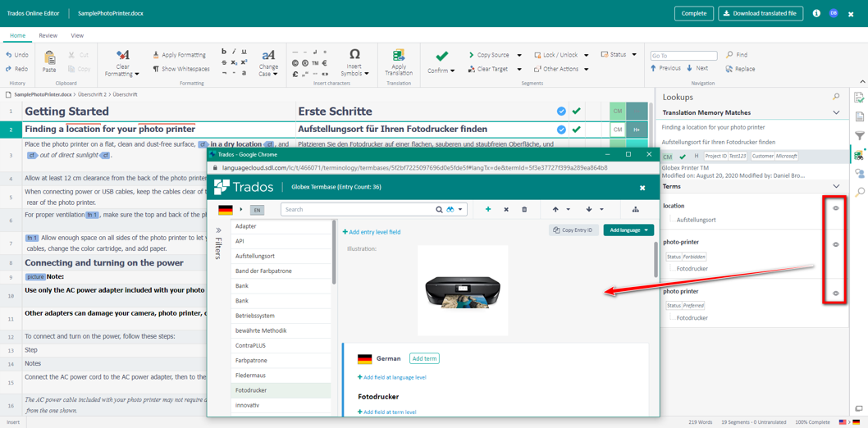Viewport: 868px width, 428px height.
Task: Open the Copy Source dropdown arrow
Action: tap(519, 55)
